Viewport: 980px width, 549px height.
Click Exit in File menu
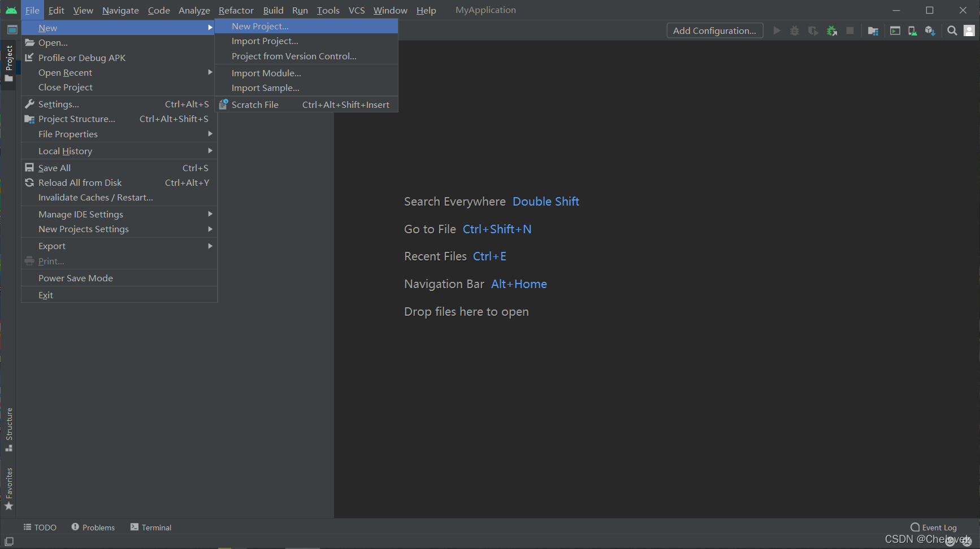click(x=119, y=295)
